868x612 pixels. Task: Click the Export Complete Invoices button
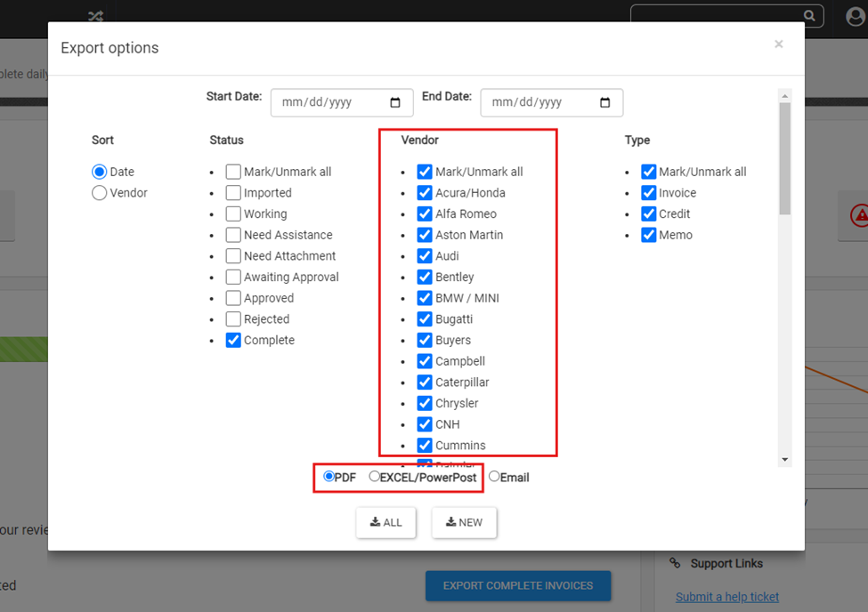tap(518, 585)
